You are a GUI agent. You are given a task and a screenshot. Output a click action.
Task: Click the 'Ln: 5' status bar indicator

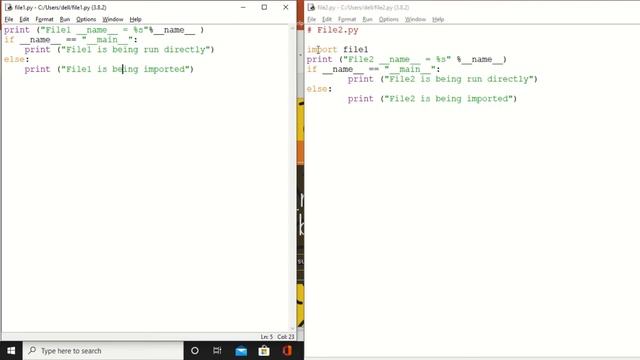[267, 337]
